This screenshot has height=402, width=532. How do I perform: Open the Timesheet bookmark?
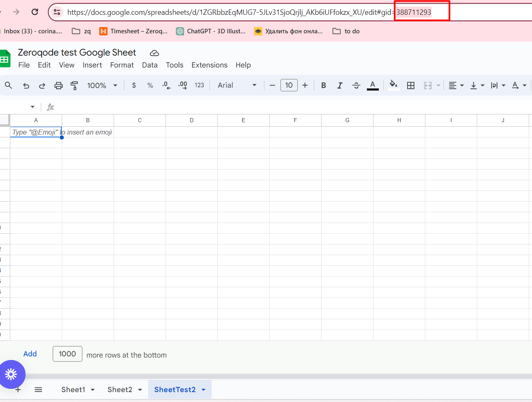(134, 31)
